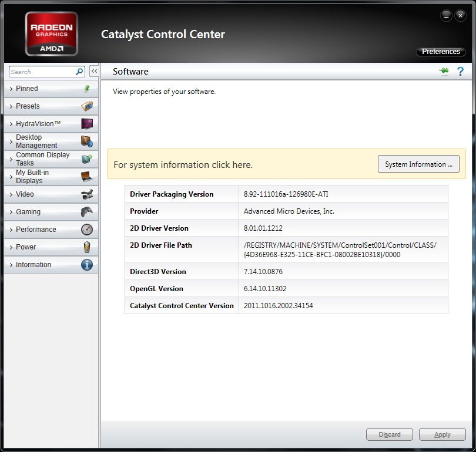Click the Performance gauge icon
The height and width of the screenshot is (452, 476).
tap(87, 229)
